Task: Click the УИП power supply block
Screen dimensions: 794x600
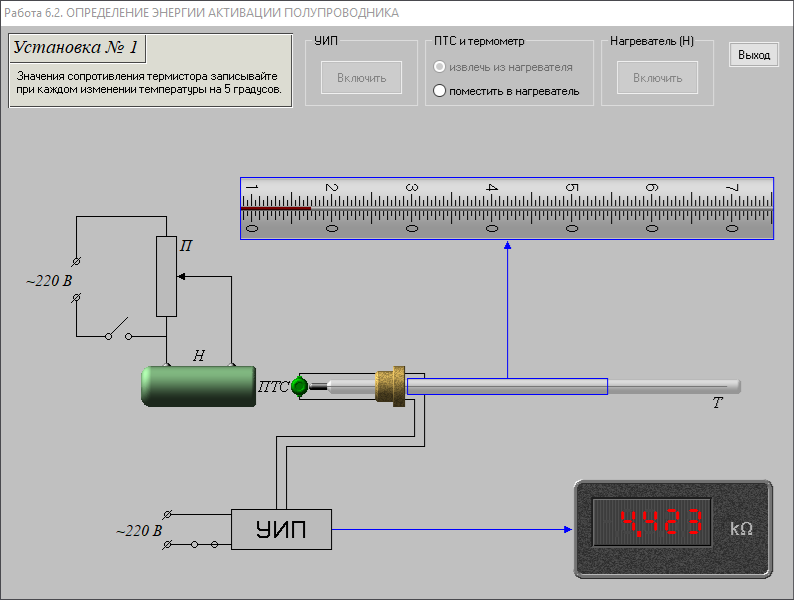Action: (x=281, y=529)
